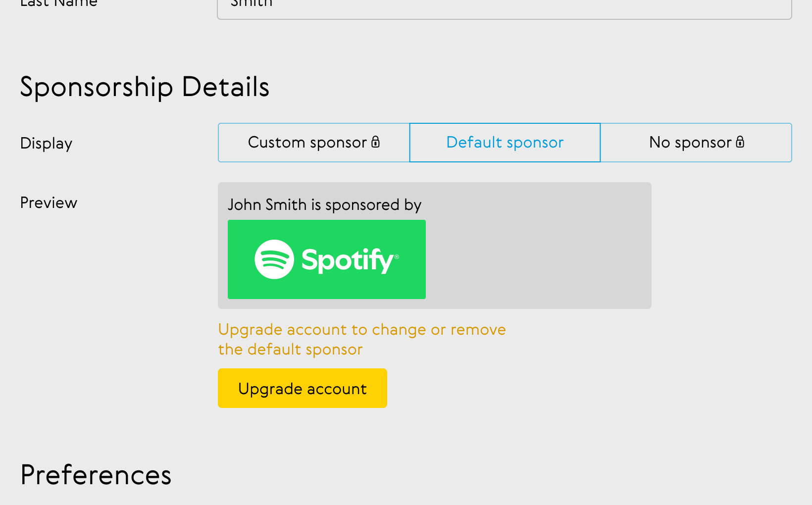Click empty gray preview area beside banner

click(x=538, y=259)
